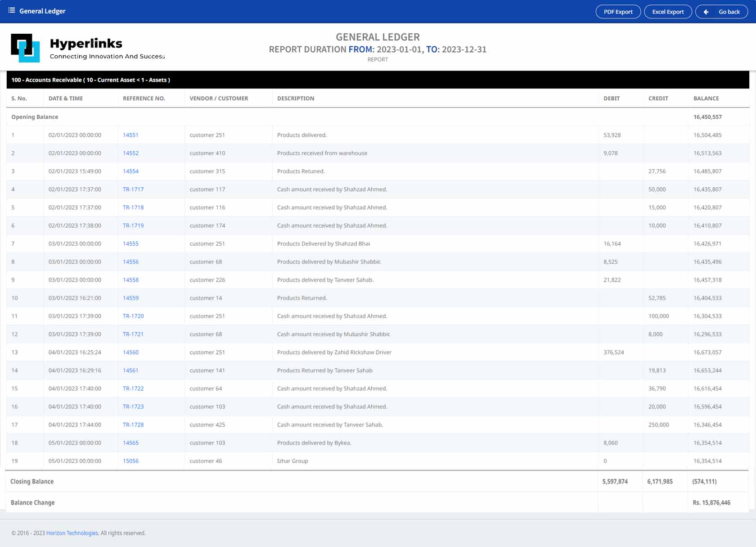
Task: Select the 100 - Accounts Receivable account header bar
Action: (378, 80)
